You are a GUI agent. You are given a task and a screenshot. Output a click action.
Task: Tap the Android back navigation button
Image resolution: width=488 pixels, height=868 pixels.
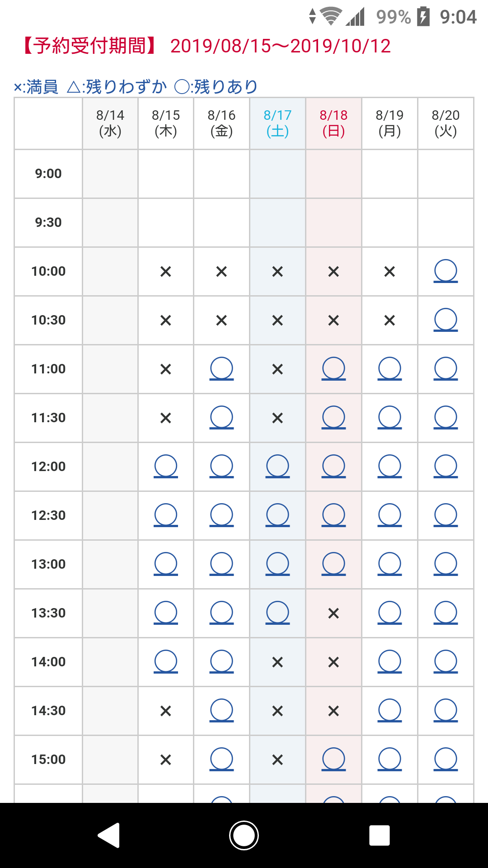[x=109, y=835]
